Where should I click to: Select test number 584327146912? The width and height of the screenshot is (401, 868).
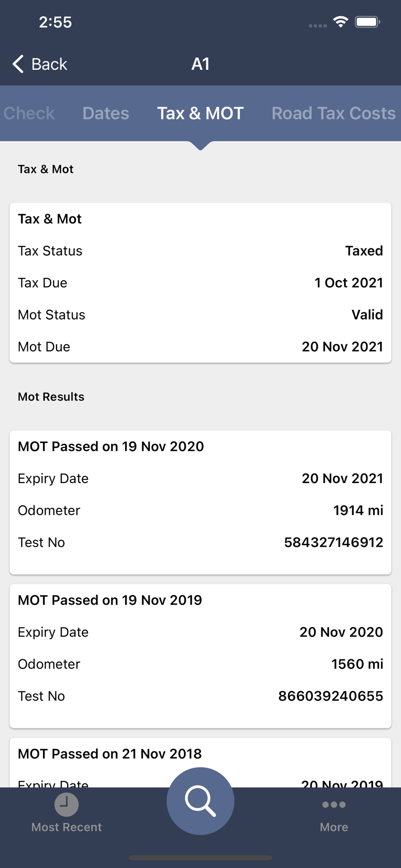click(x=333, y=542)
